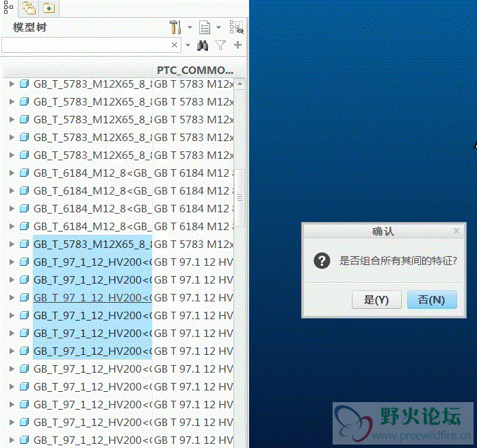The image size is (477, 448).
Task: Select the highlighted GB_T_5783_M12X65_8 row
Action: click(x=92, y=245)
